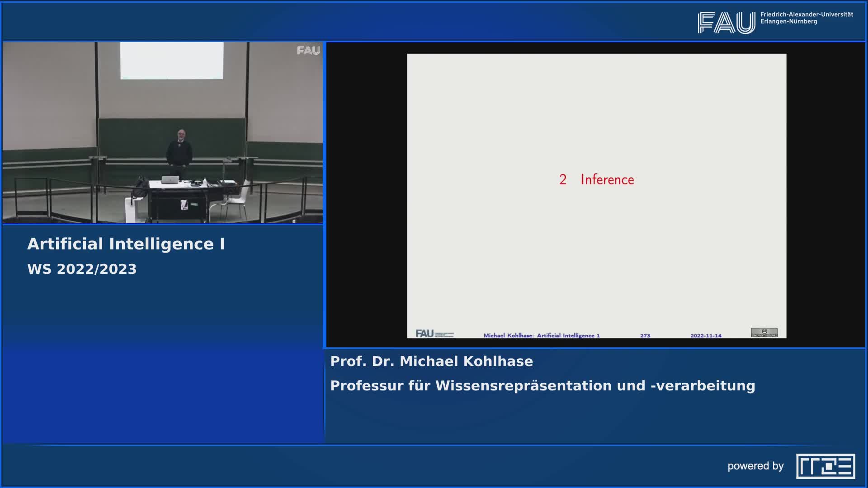Click the projector screen in the camera view
Screen dimensions: 868x488
(172, 61)
